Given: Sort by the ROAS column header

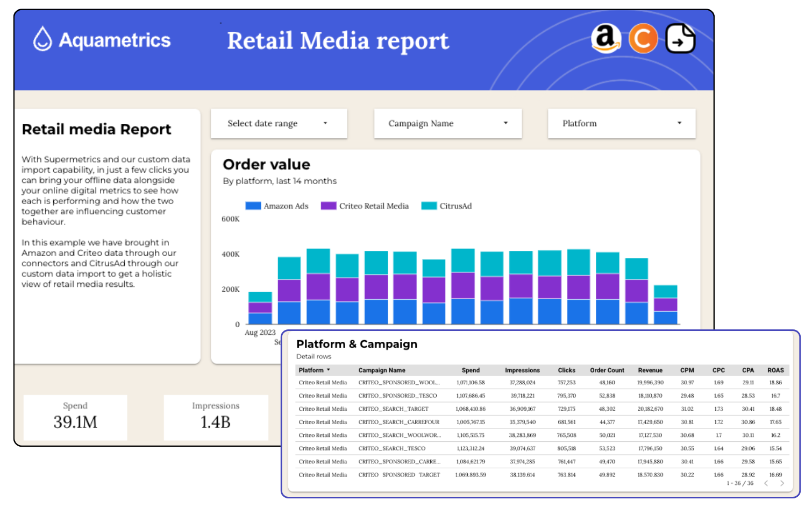Looking at the screenshot, I should [x=775, y=370].
